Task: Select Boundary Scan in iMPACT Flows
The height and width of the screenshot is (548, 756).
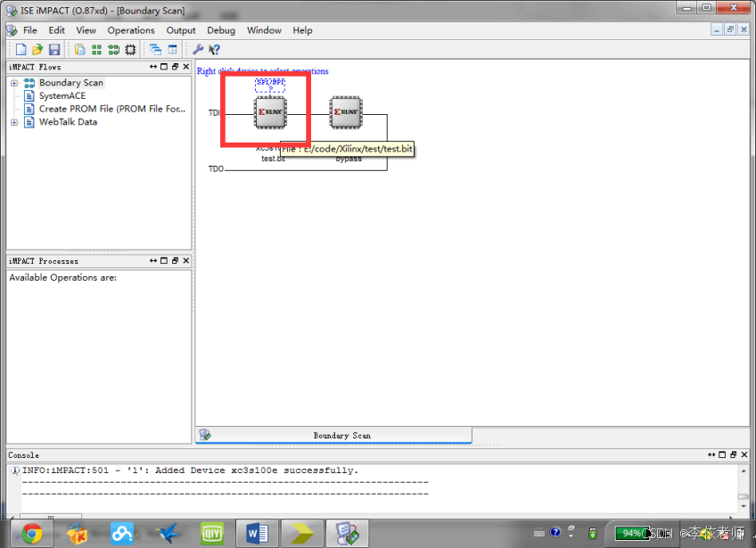Action: click(71, 82)
